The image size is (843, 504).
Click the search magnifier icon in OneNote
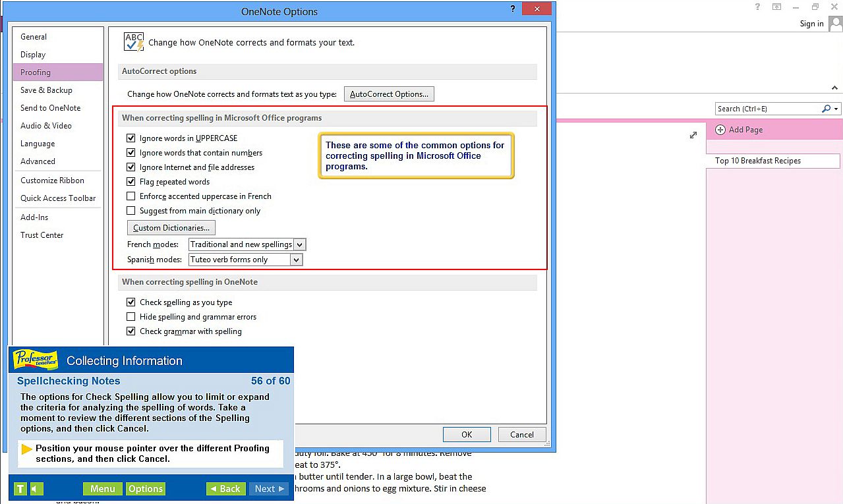[826, 109]
